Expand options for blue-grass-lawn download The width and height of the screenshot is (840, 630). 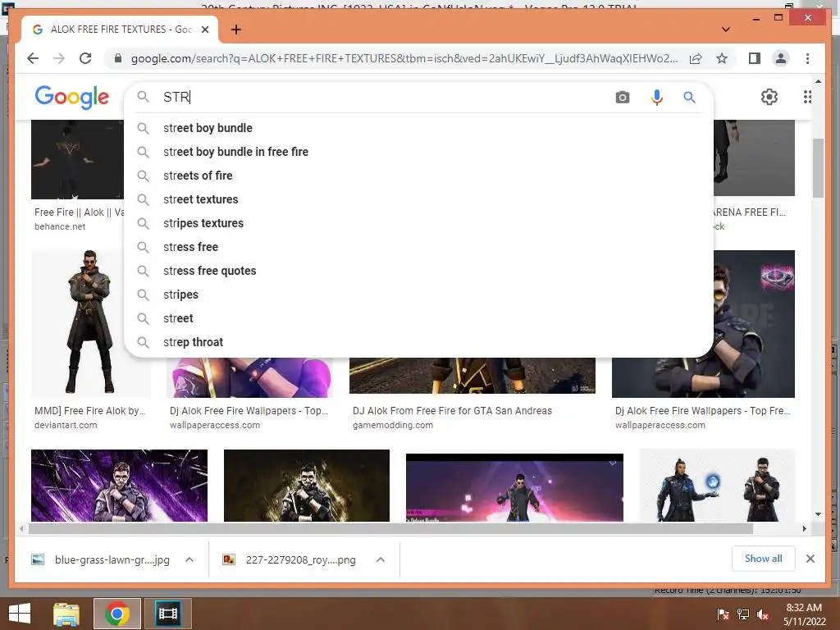[x=189, y=559]
